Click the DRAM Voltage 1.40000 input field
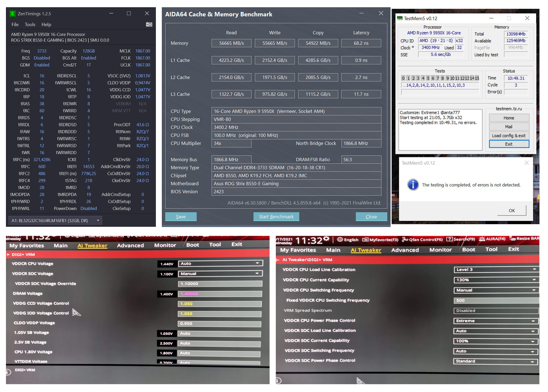548x392 pixels. (220, 294)
